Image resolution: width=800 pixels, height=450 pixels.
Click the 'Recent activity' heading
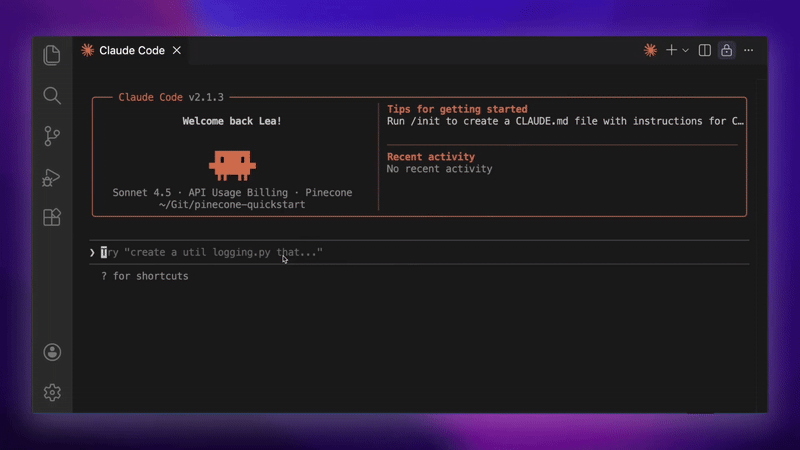point(430,157)
